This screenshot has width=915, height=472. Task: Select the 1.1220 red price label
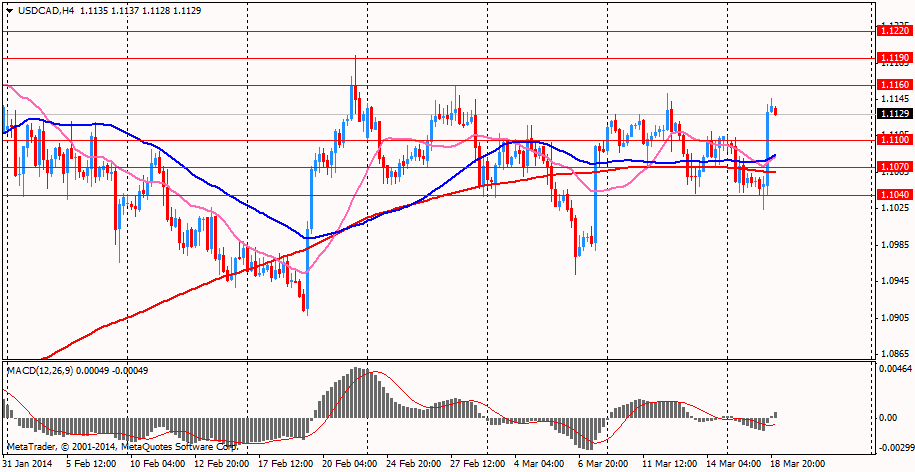point(892,31)
